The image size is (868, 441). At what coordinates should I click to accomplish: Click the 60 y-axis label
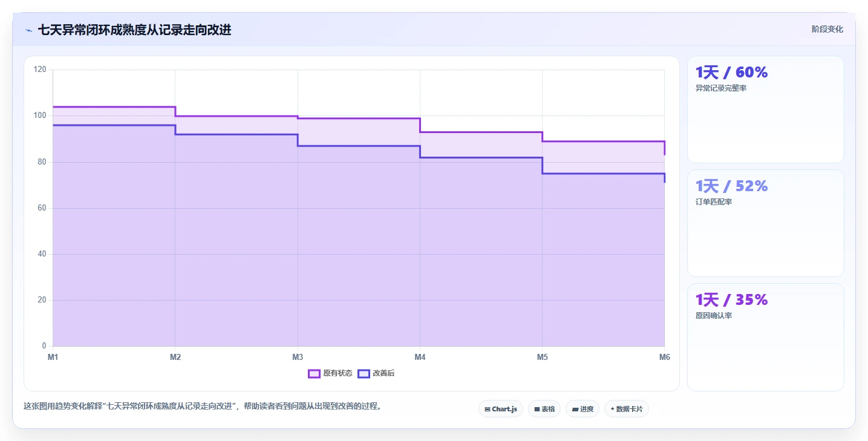point(42,208)
